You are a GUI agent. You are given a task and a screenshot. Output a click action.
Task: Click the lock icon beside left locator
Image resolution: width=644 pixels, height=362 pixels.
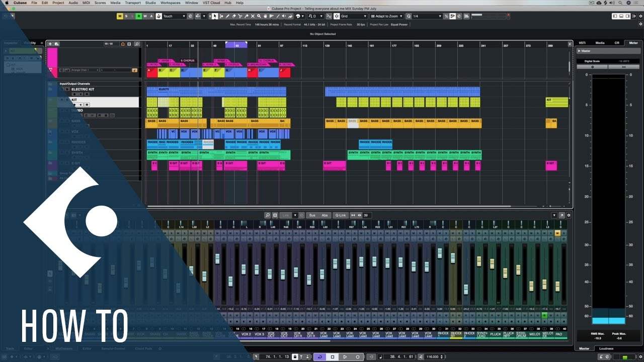[295, 356]
